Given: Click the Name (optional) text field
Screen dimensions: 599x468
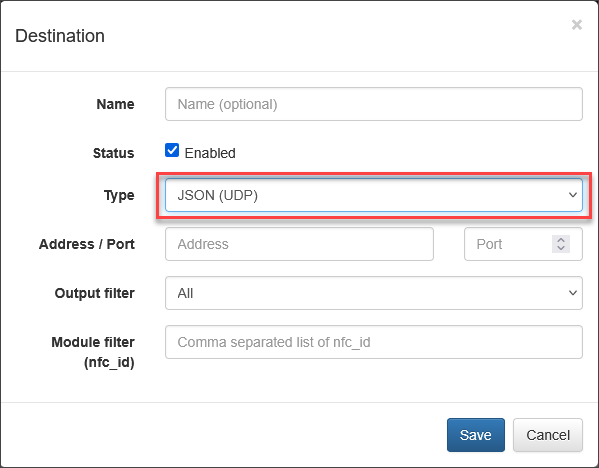Looking at the screenshot, I should point(374,104).
